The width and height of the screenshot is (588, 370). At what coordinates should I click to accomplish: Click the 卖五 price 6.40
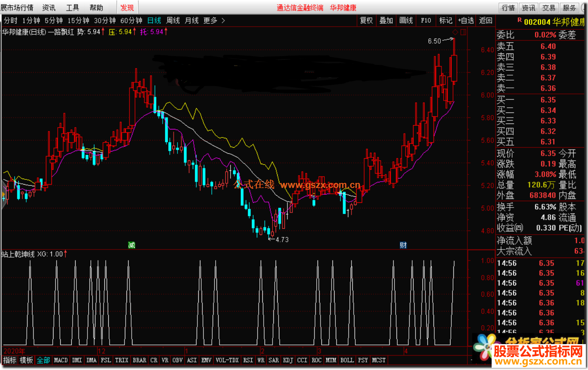[x=548, y=46]
